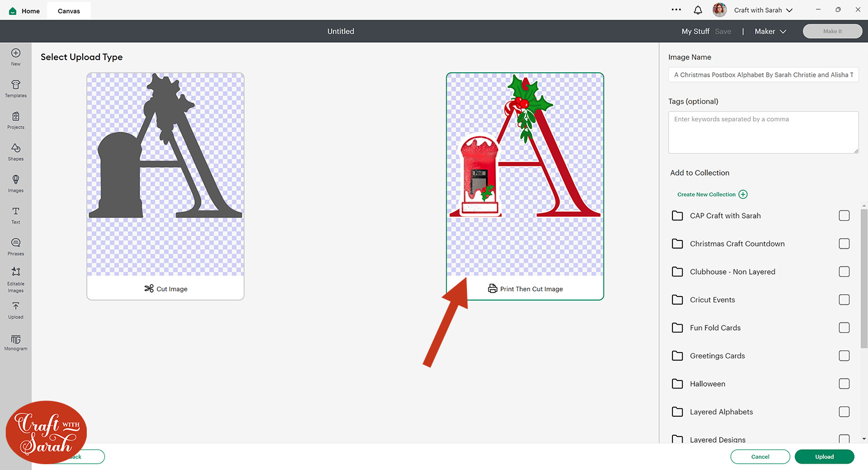The image size is (868, 470).
Task: Click the New project plus icon
Action: [x=16, y=53]
